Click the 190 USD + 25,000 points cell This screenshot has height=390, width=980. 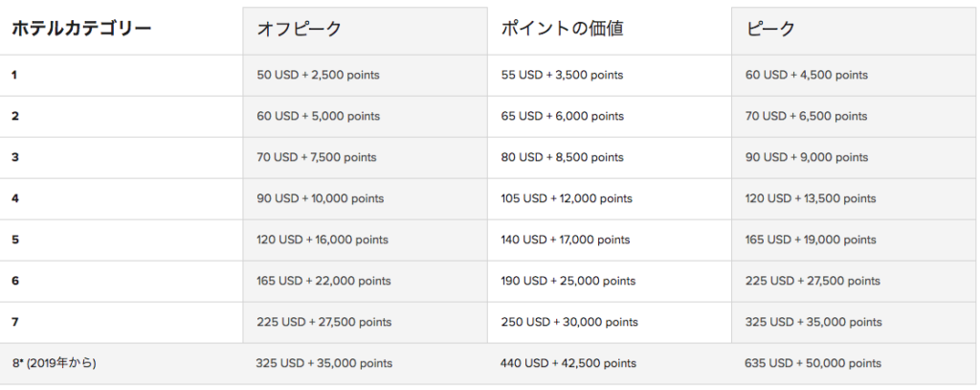(x=568, y=281)
